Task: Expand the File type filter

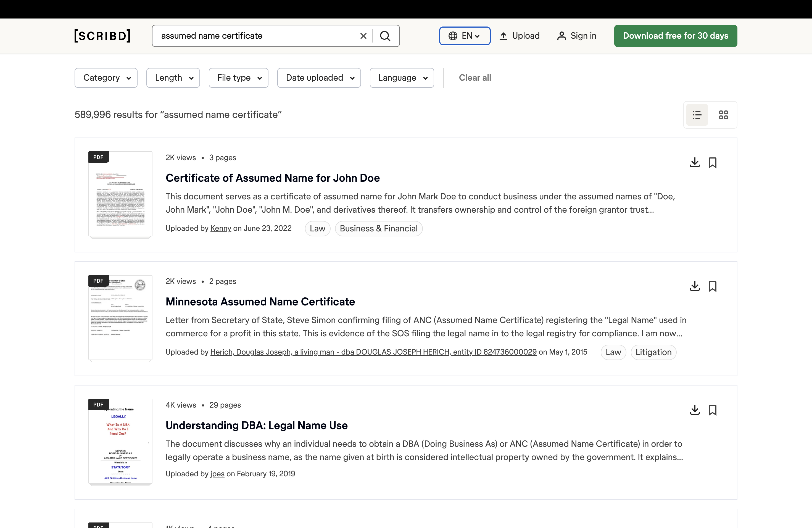Action: click(x=238, y=78)
